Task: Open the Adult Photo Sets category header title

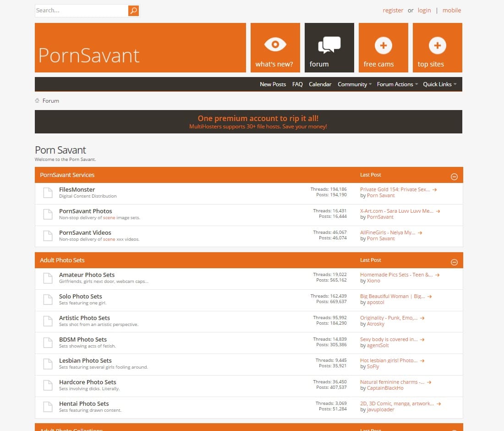Action: tap(62, 260)
